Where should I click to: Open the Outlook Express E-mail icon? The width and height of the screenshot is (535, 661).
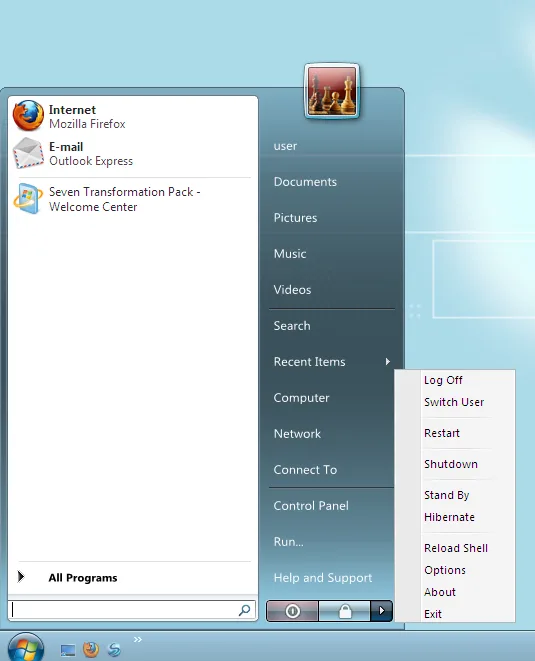[28, 153]
